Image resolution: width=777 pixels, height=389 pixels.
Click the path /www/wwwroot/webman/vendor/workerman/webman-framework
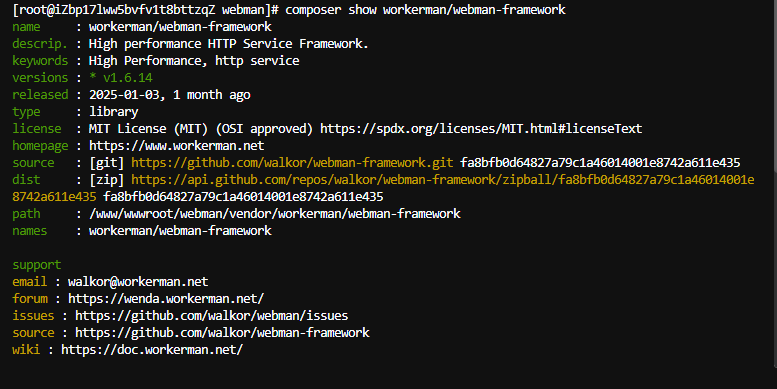point(275,214)
